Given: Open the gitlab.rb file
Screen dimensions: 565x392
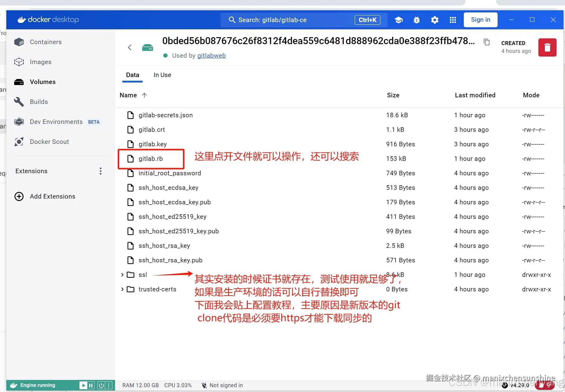Looking at the screenshot, I should (x=150, y=159).
